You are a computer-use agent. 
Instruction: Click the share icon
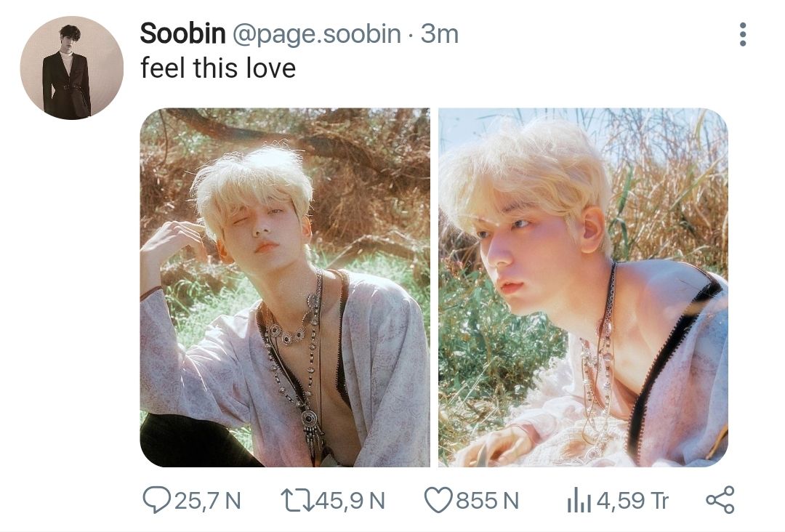click(x=720, y=500)
